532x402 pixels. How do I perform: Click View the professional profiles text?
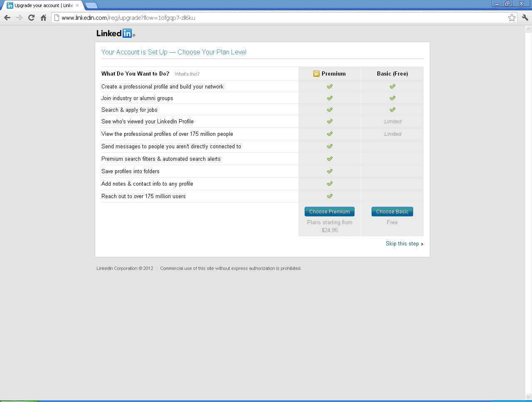click(167, 134)
